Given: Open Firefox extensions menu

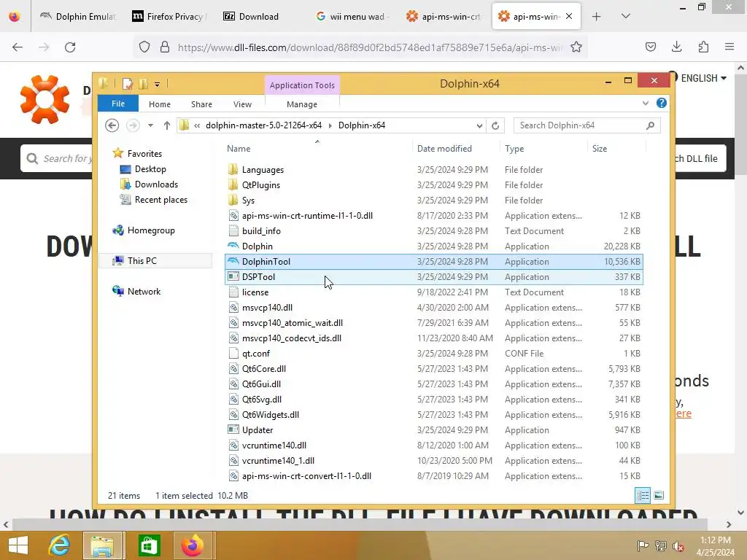Looking at the screenshot, I should pyautogui.click(x=703, y=47).
